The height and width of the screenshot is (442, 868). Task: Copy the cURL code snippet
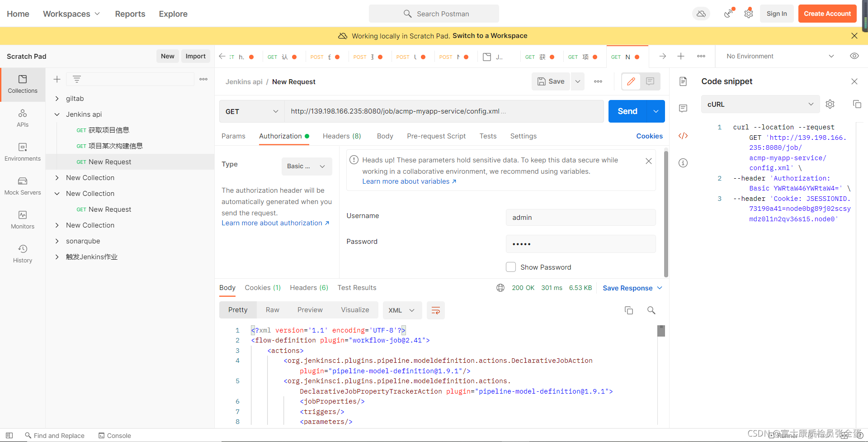click(857, 104)
